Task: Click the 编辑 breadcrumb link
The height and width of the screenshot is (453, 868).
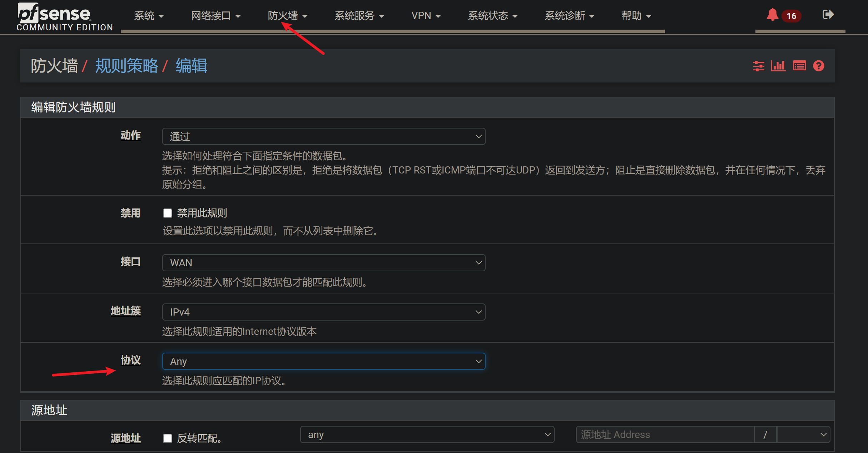Action: [x=191, y=66]
